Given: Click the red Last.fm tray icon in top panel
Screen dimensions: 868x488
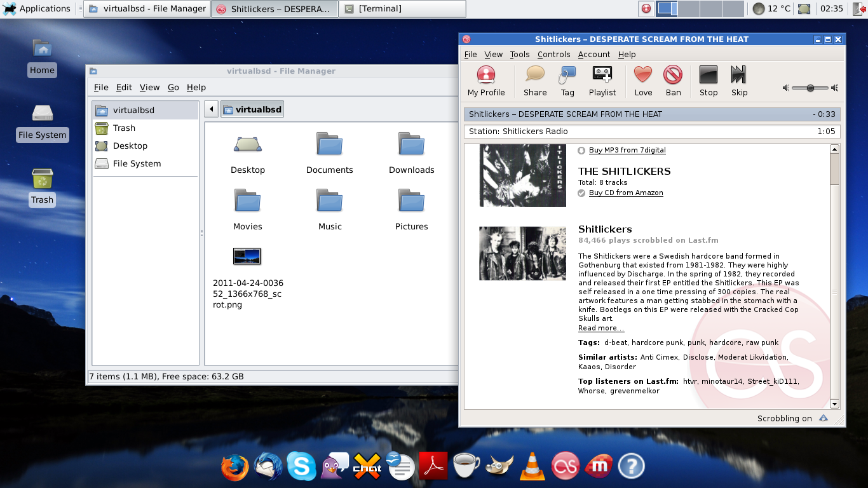Looking at the screenshot, I should click(646, 9).
